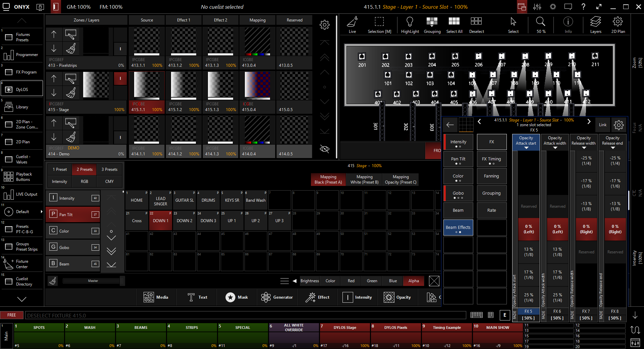644x349 pixels.
Task: Open Fixture Center in sidebar
Action: (22, 264)
